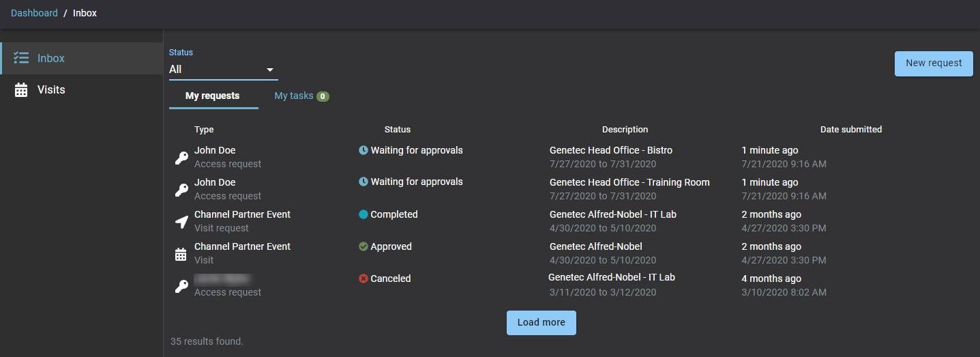Image resolution: width=980 pixels, height=357 pixels.
Task: Click the green Approved checkmark icon
Action: tap(363, 246)
